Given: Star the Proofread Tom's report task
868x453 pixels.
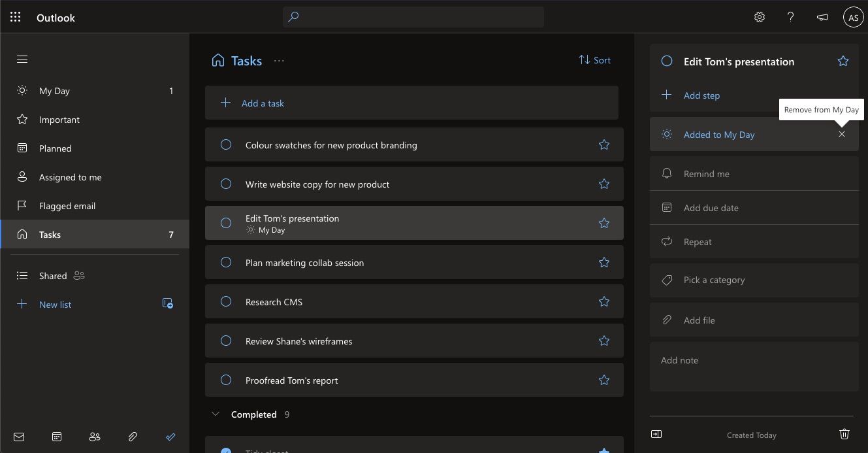Looking at the screenshot, I should (604, 380).
